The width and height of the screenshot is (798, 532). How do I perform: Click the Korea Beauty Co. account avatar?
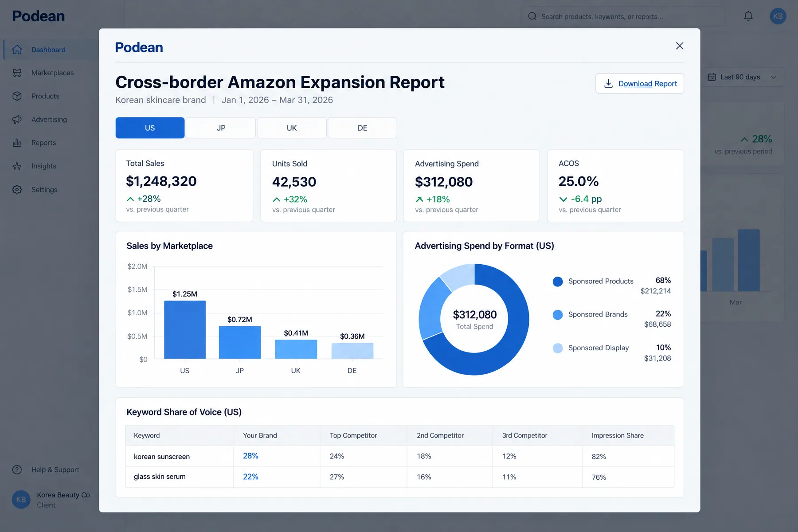click(21, 500)
